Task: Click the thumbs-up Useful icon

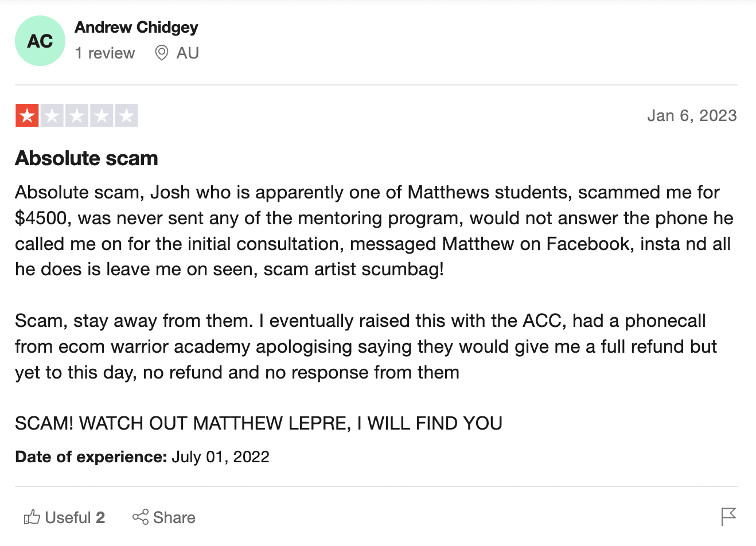Action: [x=32, y=517]
